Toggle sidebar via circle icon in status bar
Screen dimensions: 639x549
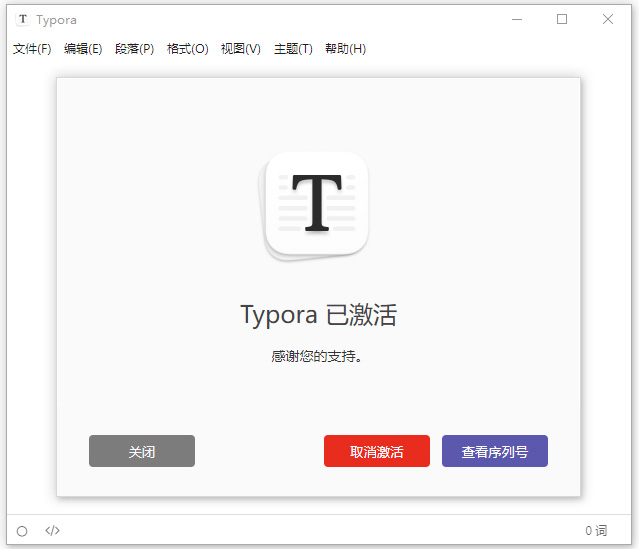point(22,531)
